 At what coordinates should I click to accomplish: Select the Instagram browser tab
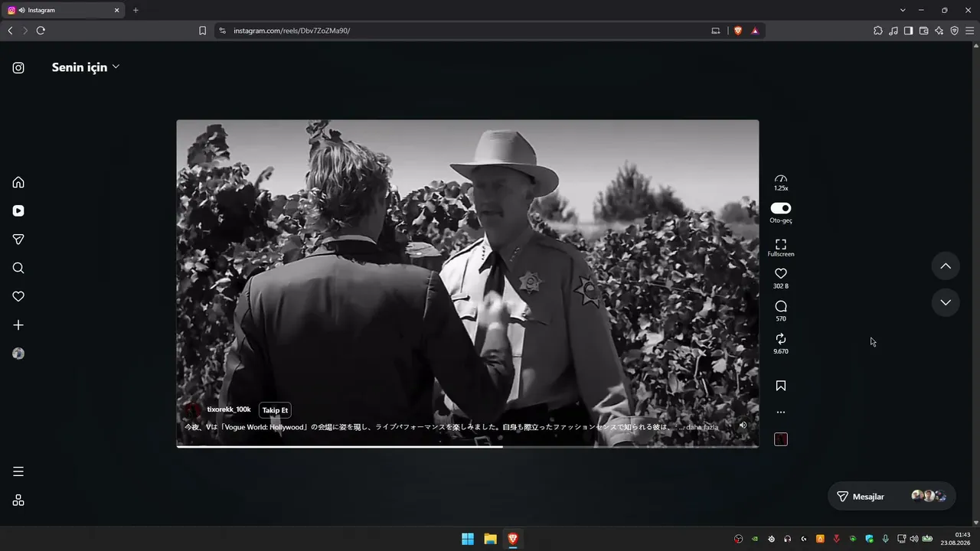(x=64, y=10)
